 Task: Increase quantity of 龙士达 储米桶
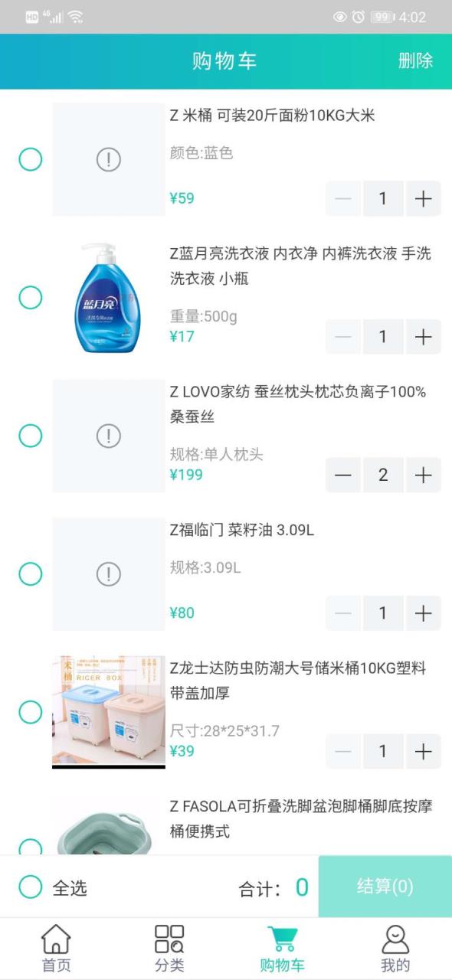[x=422, y=751]
